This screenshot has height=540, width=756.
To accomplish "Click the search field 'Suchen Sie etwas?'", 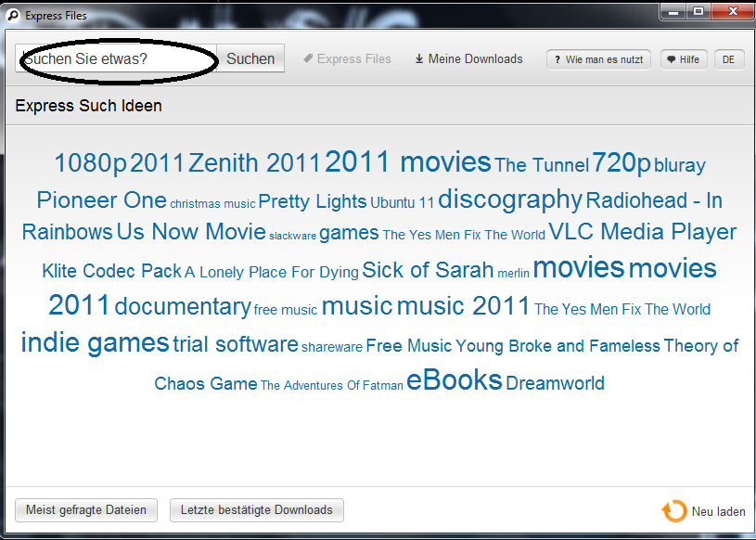I will tap(116, 58).
